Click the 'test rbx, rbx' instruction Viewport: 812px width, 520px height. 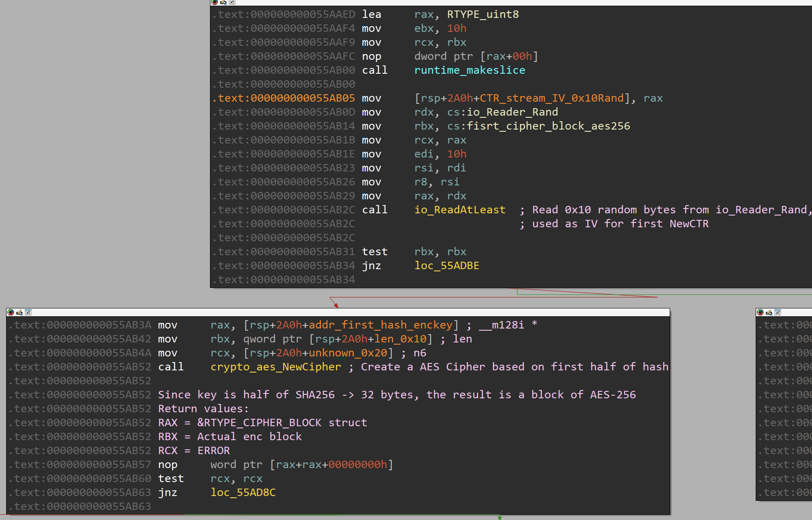pos(414,252)
